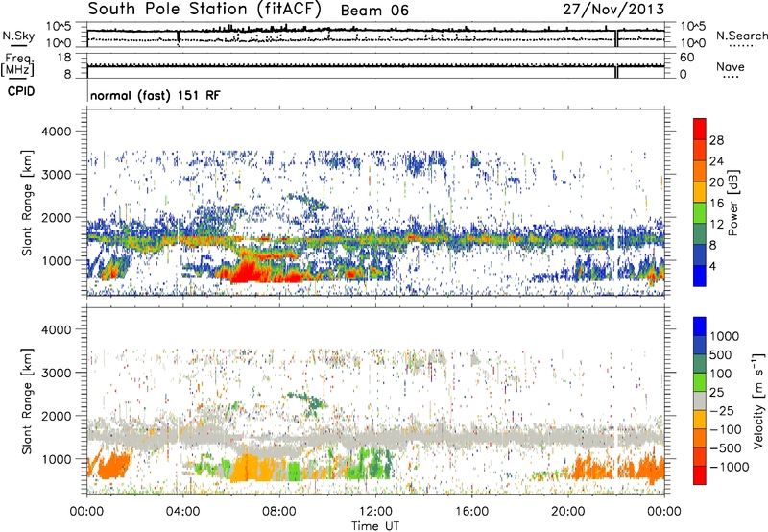768x532 pixels.
Task: Select the 'normal (fast) 151 RF' text
Action: (156, 95)
